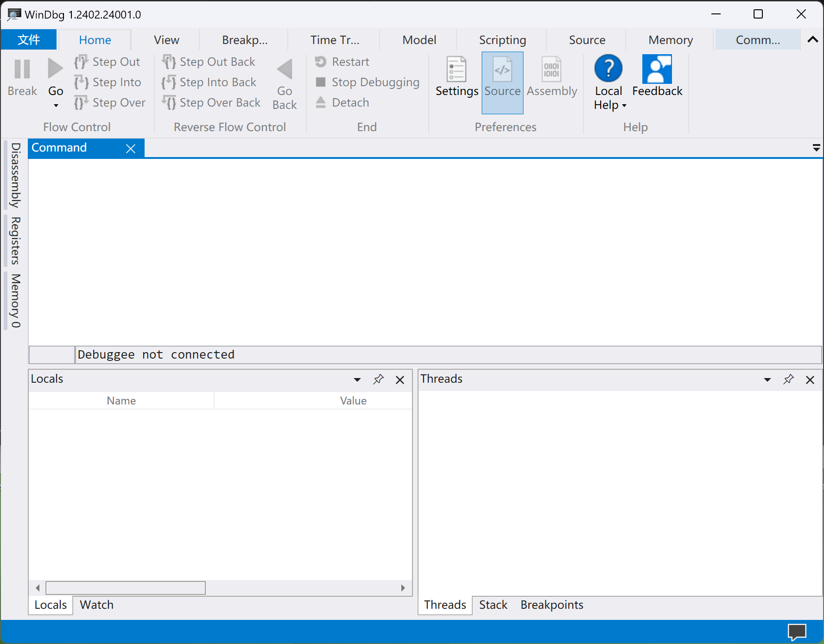The width and height of the screenshot is (824, 644).
Task: Pin the Locals panel
Action: tap(378, 379)
